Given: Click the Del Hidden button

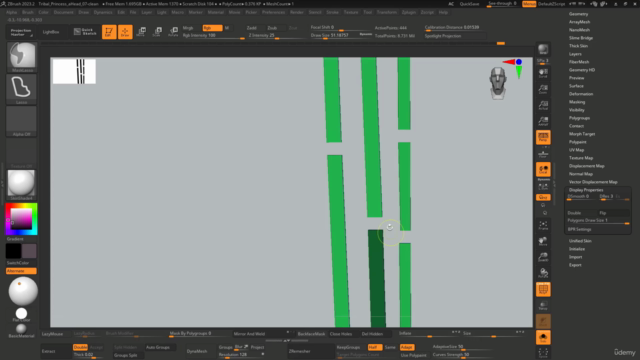Looking at the screenshot, I should coord(372,334).
